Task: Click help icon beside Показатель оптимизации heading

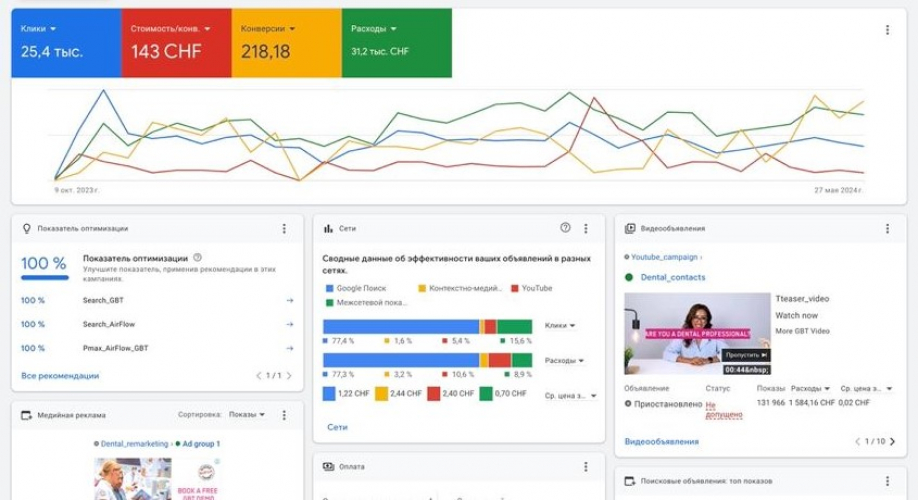Action: [x=198, y=258]
